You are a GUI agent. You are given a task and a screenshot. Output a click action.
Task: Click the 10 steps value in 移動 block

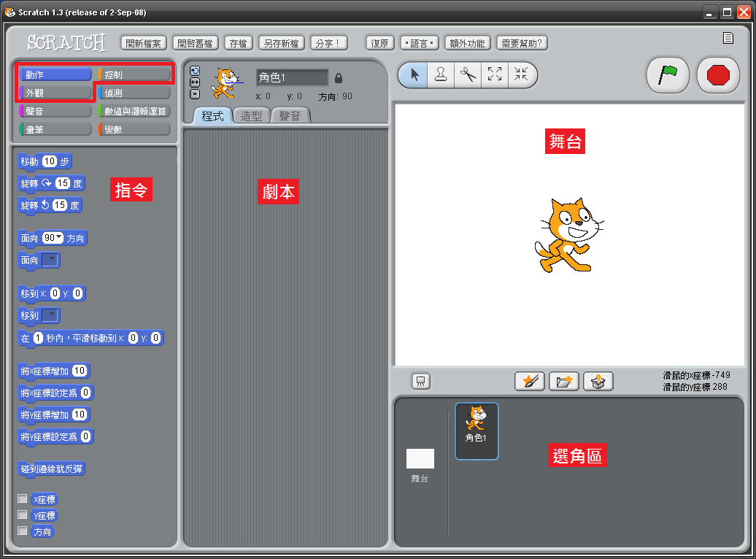pos(50,161)
